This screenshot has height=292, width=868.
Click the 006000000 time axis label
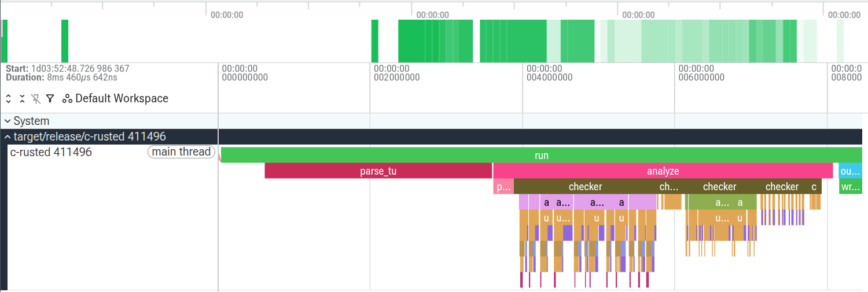[701, 77]
